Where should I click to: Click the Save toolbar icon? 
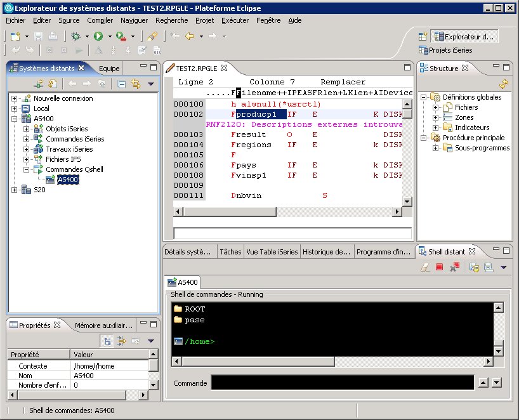[39, 36]
